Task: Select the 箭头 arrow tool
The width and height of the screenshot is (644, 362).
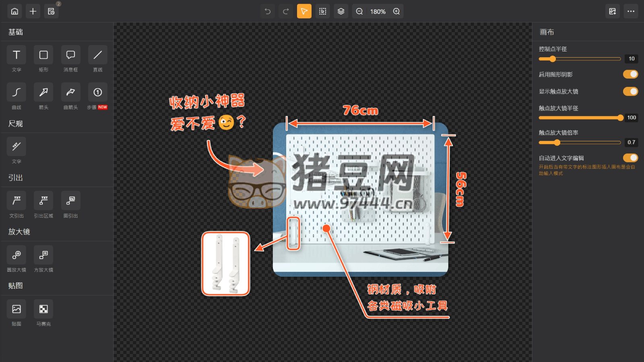Action: click(x=43, y=96)
